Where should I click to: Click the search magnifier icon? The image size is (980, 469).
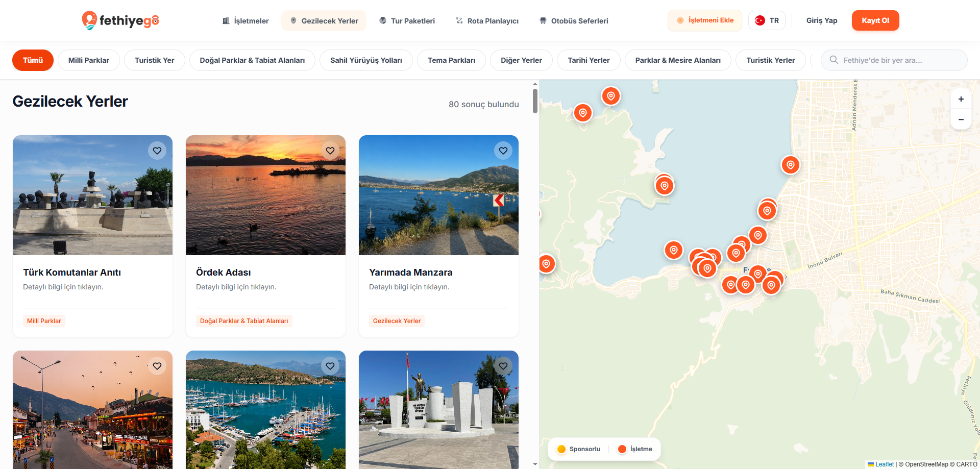834,60
